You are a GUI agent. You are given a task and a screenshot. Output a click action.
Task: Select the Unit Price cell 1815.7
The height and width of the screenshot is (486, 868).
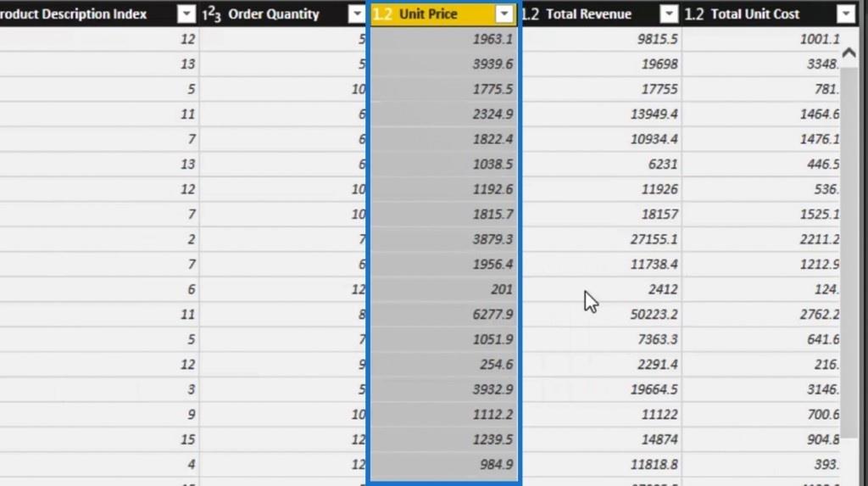coord(443,214)
